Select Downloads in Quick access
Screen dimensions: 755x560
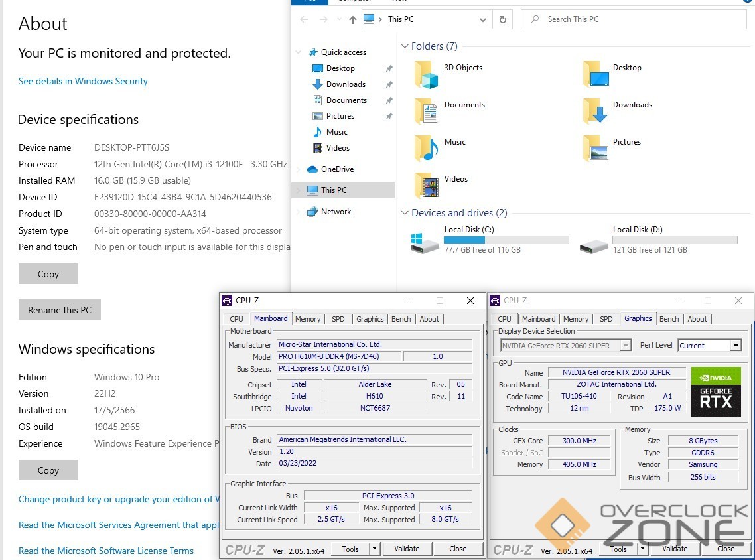[x=345, y=84]
